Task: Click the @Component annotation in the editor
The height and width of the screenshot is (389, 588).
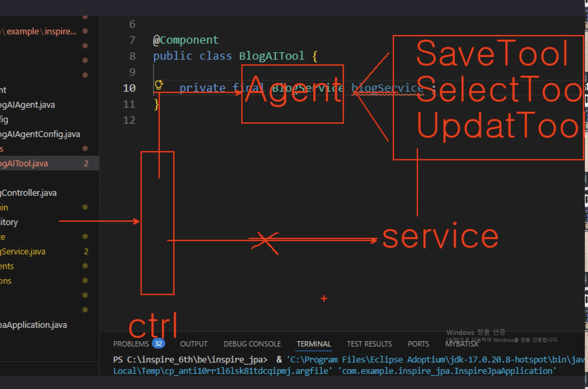Action: (186, 40)
